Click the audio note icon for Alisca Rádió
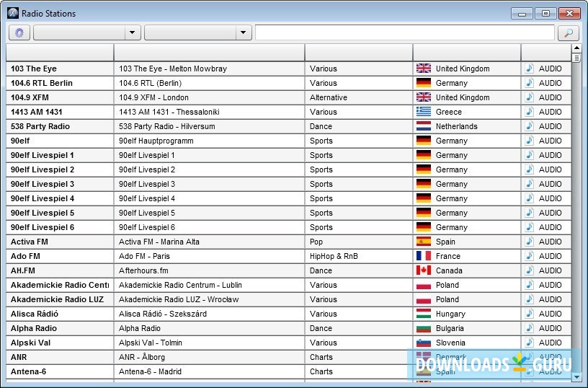Image resolution: width=588 pixels, height=388 pixels. tap(529, 313)
